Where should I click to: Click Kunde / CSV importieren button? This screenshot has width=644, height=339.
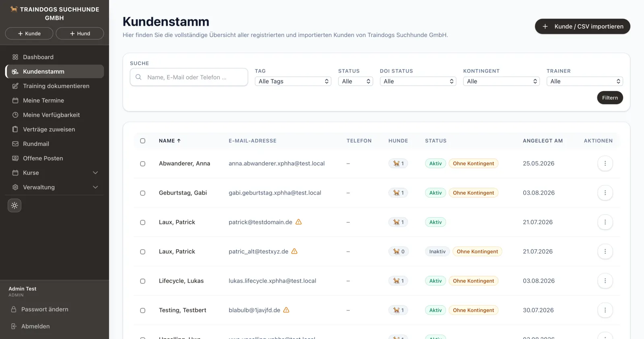(x=582, y=27)
